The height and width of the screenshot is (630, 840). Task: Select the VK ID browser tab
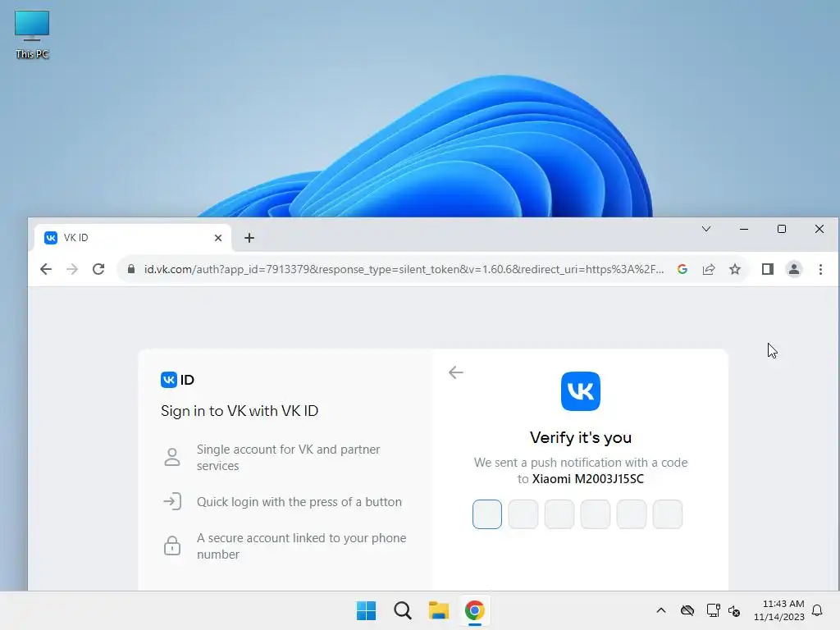(133, 238)
